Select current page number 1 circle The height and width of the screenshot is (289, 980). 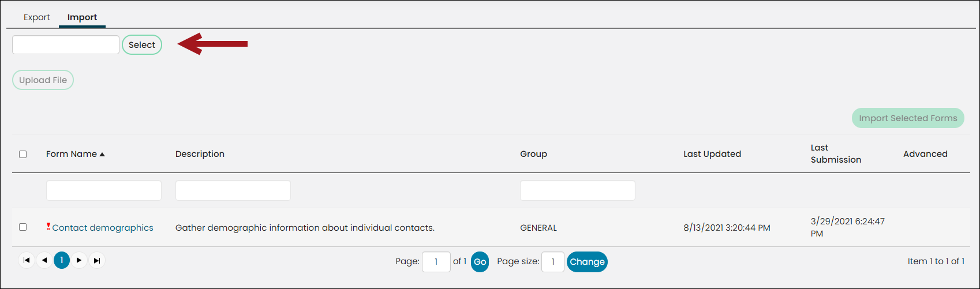pos(62,261)
